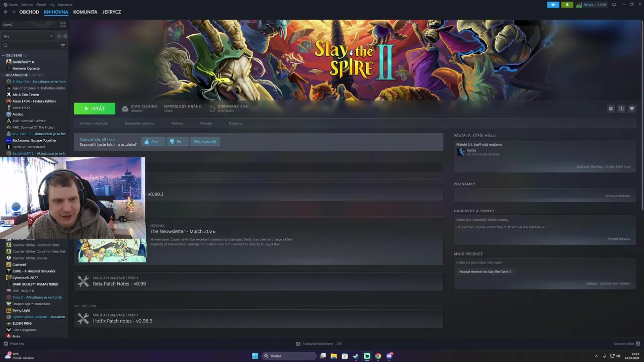Viewport: 644px width, 362px height.
Task: Go back with the left arrow
Action: [x=6, y=12]
